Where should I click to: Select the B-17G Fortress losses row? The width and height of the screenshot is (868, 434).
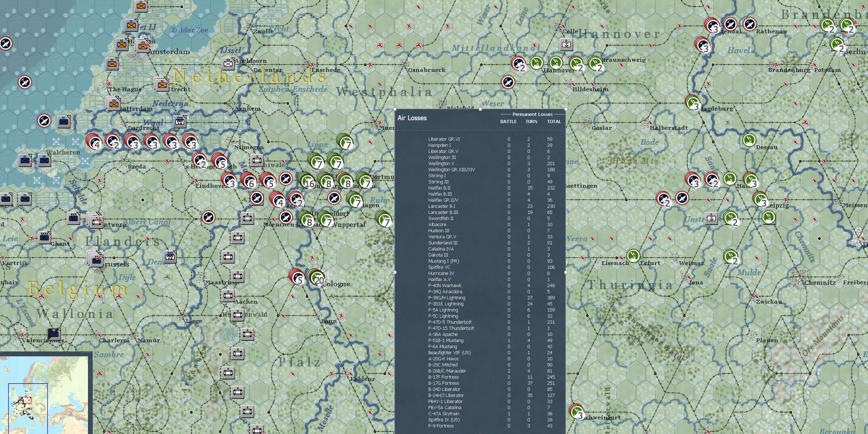coord(480,383)
